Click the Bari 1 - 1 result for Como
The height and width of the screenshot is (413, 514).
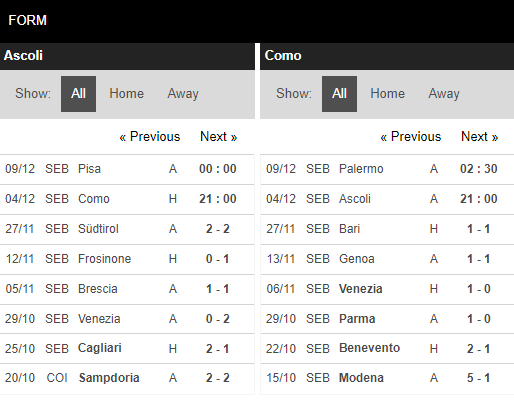pos(387,229)
